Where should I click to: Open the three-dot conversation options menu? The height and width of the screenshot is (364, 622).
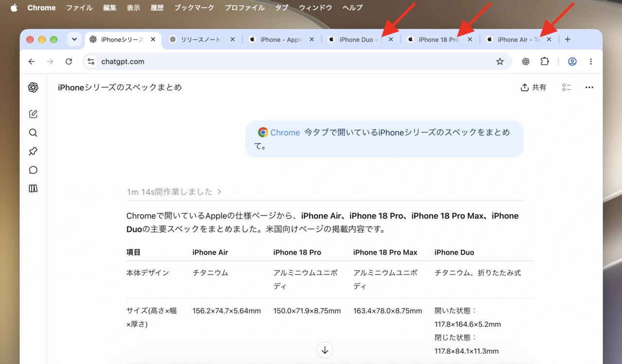(x=589, y=87)
